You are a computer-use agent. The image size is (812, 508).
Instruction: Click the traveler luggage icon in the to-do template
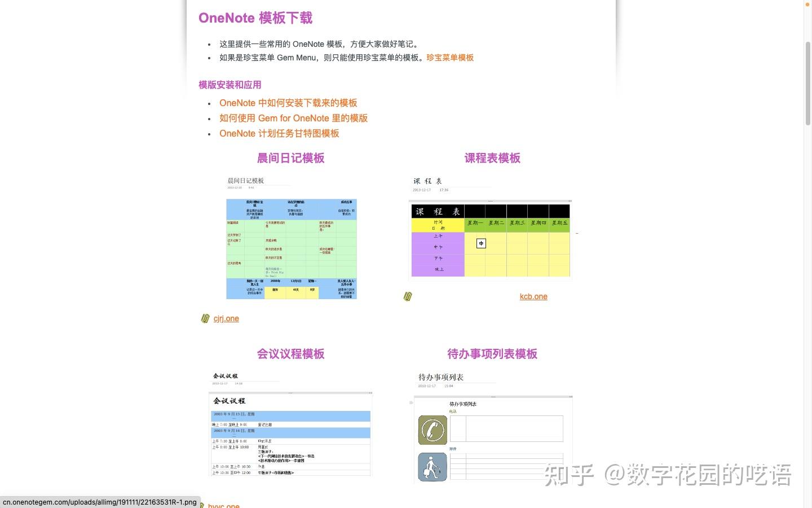[x=432, y=467]
